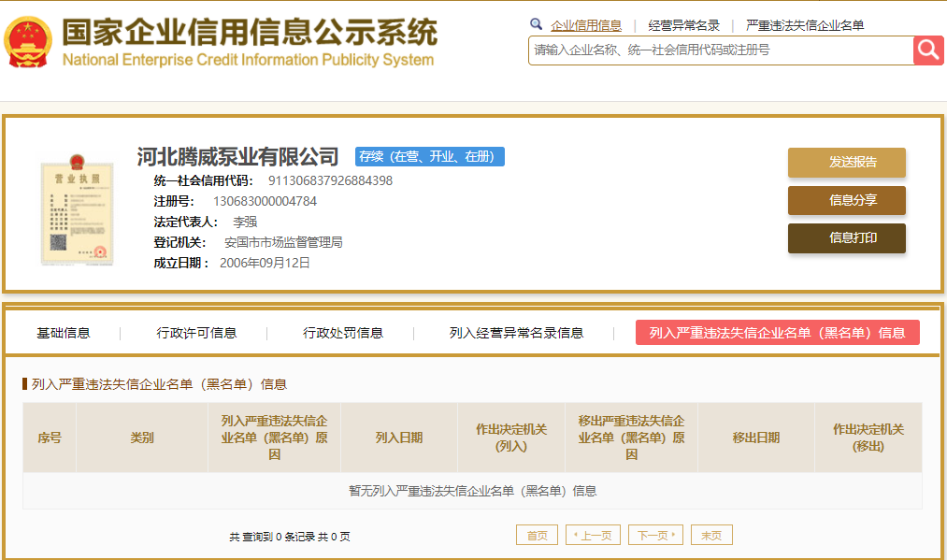Viewport: 947px width, 560px height.
Task: Click the small magnifier icon beside 企业信用信息
Action: [536, 24]
